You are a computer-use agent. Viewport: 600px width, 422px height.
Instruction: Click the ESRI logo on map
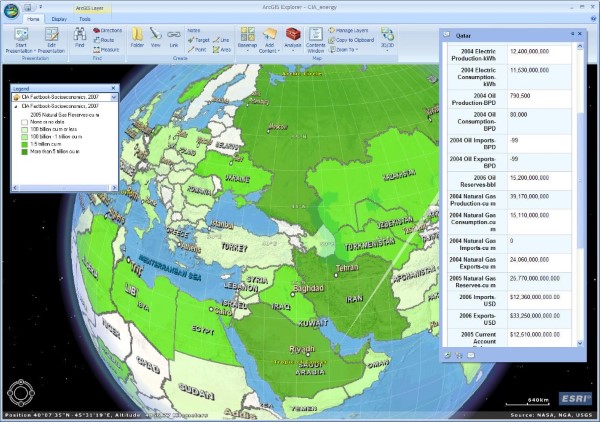coord(574,399)
